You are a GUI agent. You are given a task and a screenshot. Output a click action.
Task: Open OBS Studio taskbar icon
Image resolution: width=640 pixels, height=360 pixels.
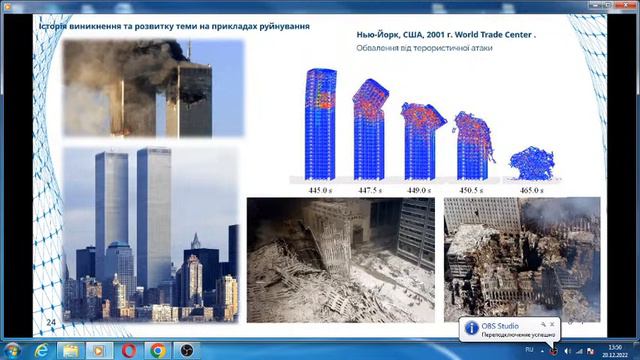click(x=187, y=351)
